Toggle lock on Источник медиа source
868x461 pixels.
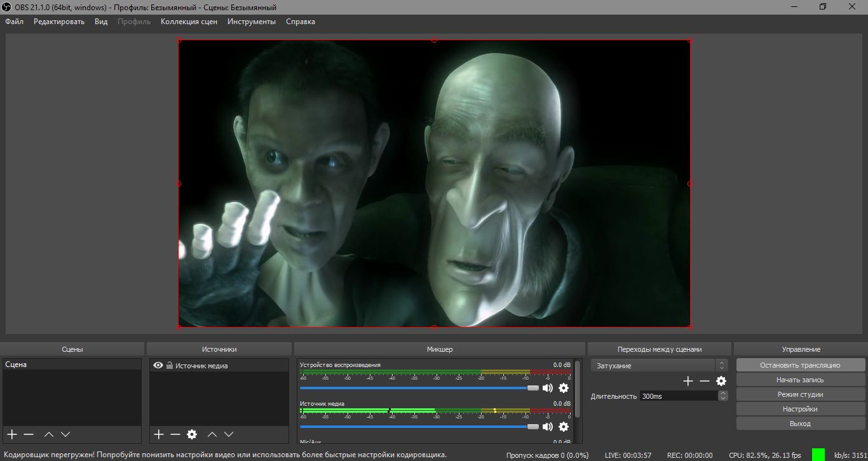pos(170,365)
